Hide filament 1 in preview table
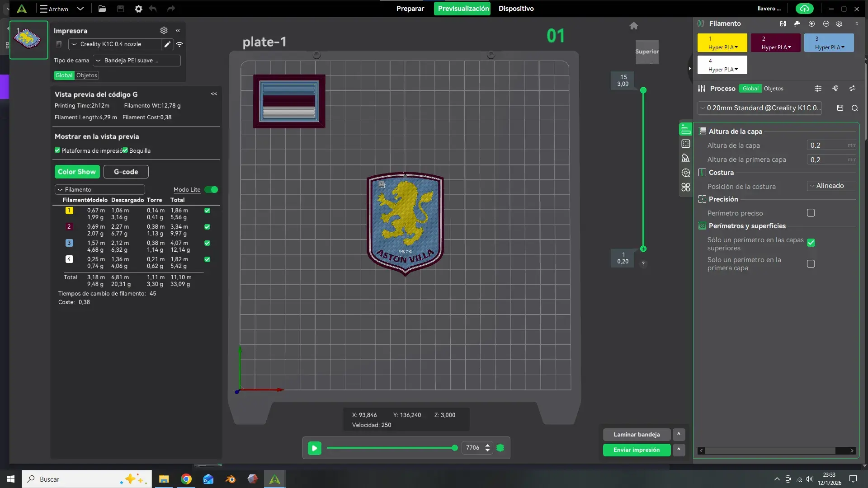The width and height of the screenshot is (868, 488). (207, 211)
